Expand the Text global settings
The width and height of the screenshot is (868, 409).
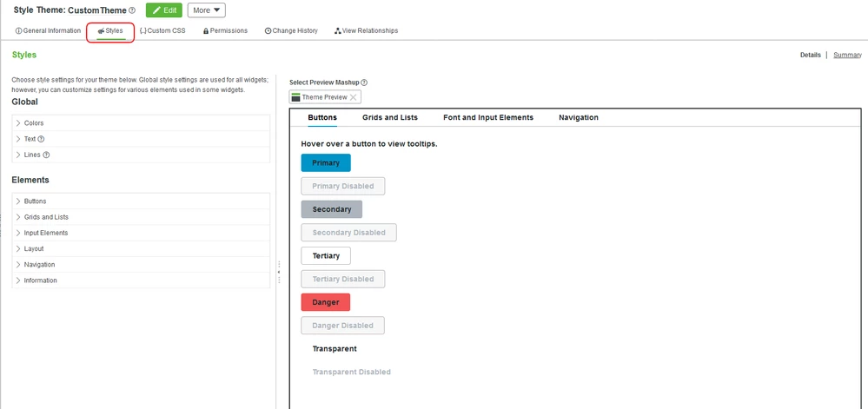click(x=141, y=139)
